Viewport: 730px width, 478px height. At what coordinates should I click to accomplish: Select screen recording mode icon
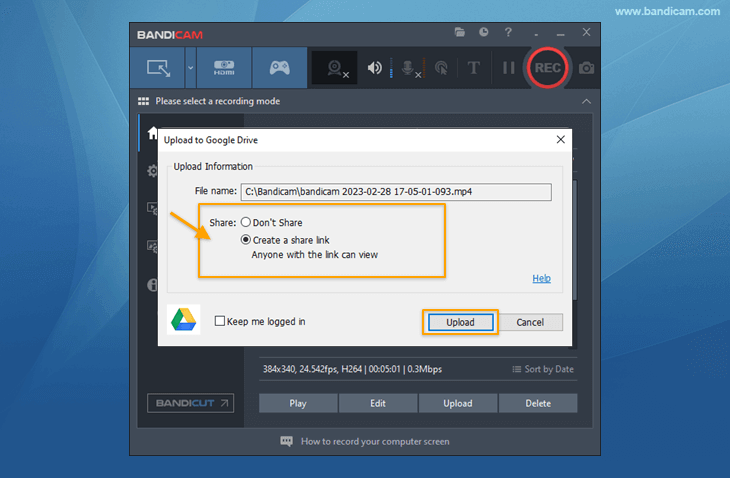[158, 68]
